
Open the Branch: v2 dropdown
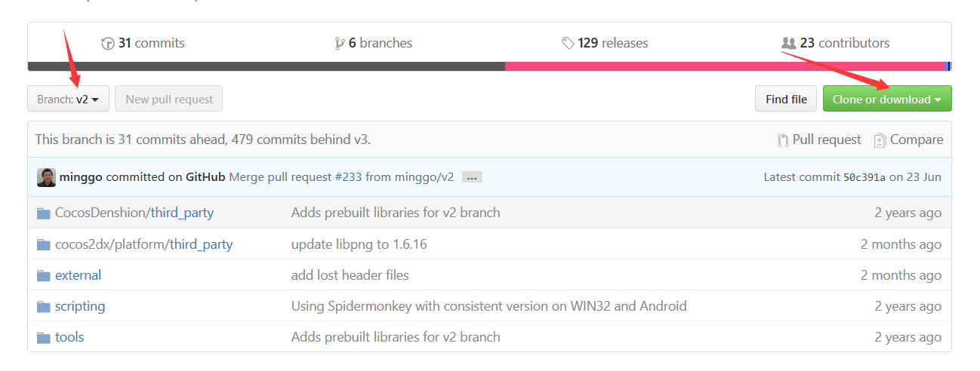tap(68, 99)
